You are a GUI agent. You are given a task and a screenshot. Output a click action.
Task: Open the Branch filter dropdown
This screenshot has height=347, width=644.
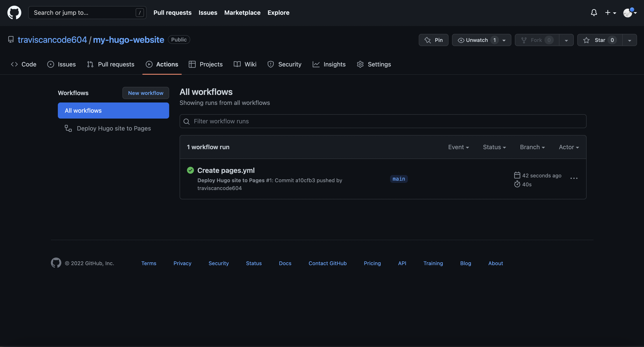tap(532, 147)
